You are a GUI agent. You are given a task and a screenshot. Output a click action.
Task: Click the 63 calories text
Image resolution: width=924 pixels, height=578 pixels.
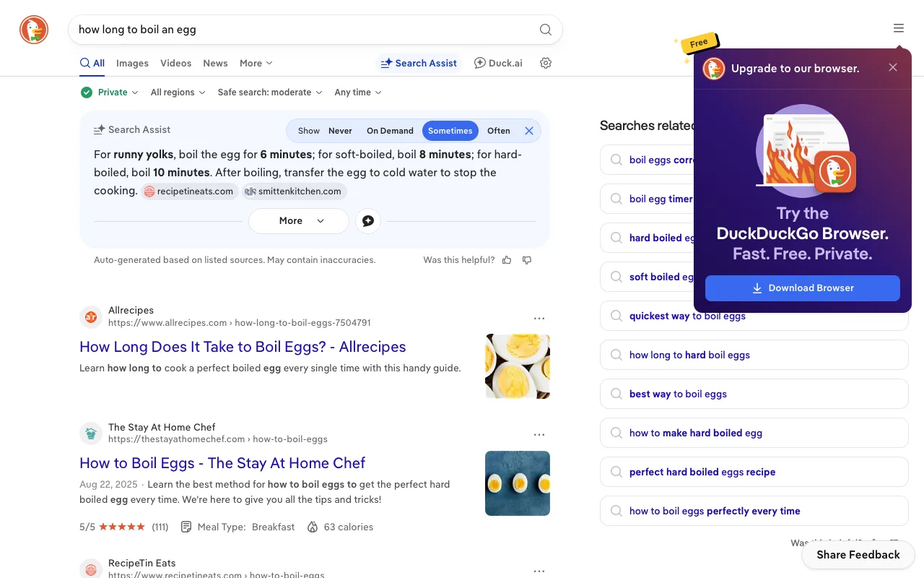pos(348,527)
